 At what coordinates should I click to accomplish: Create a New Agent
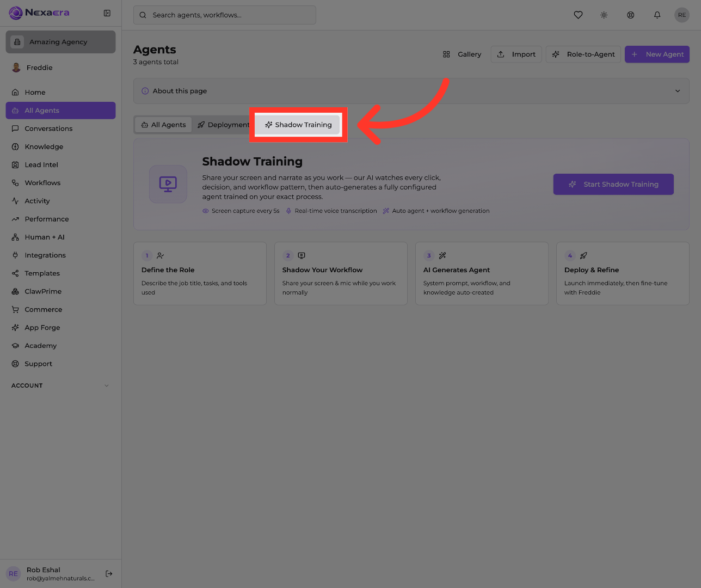[x=657, y=54]
